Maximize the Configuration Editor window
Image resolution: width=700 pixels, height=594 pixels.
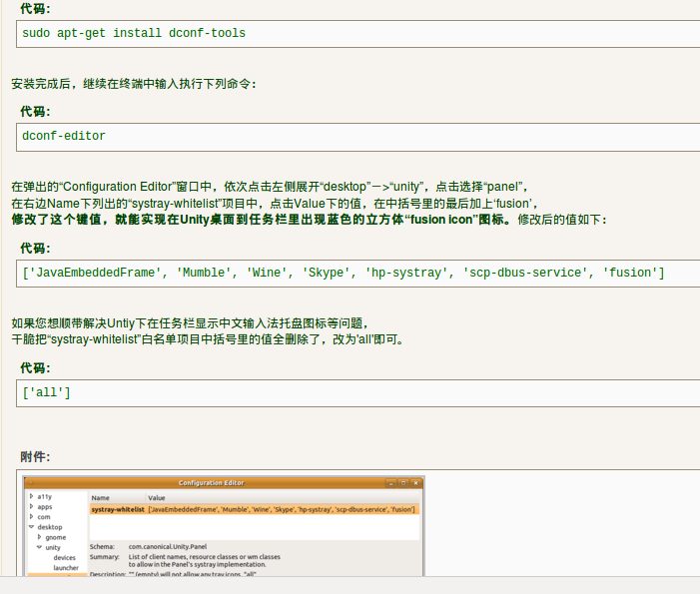(403, 483)
